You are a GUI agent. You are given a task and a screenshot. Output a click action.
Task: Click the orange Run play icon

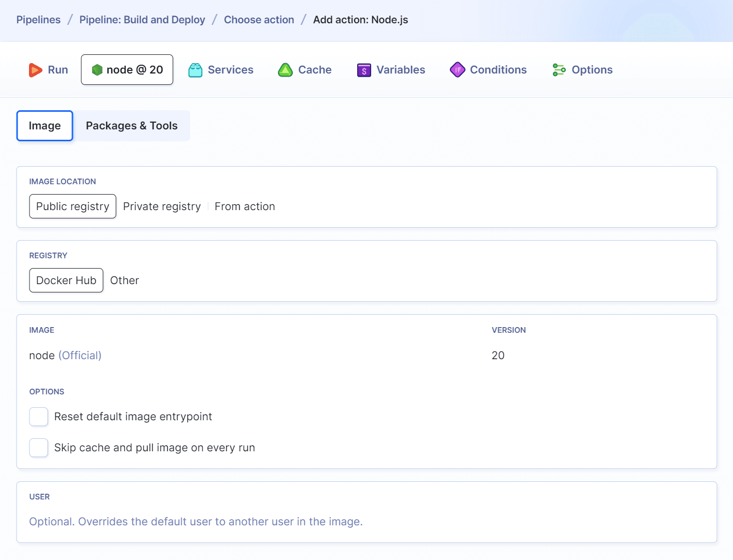(x=35, y=70)
